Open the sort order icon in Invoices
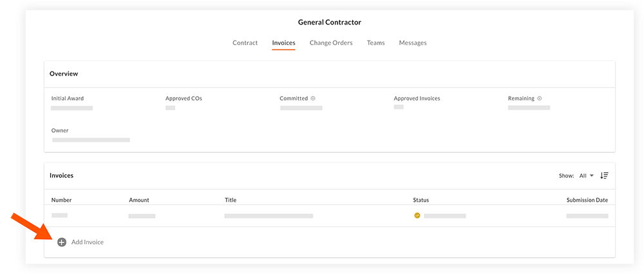 604,175
